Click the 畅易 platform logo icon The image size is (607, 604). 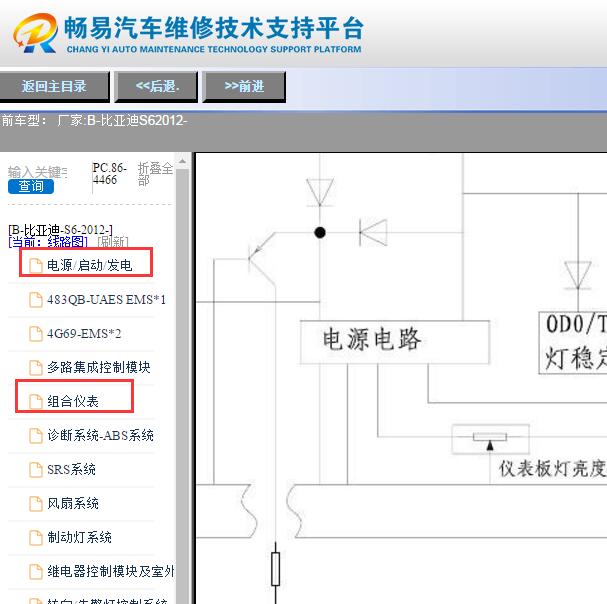click(x=35, y=33)
